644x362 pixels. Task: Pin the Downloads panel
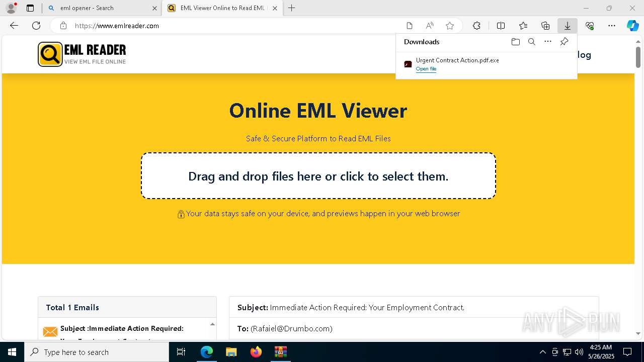564,42
